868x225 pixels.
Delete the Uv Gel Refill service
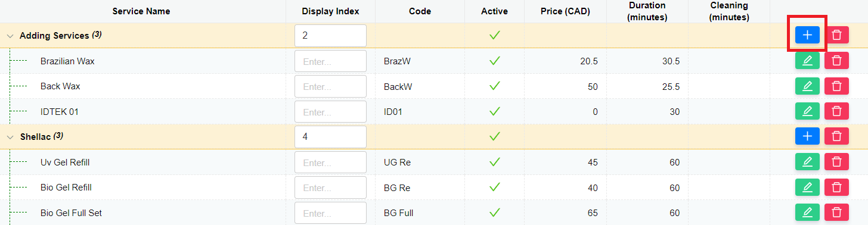pyautogui.click(x=836, y=162)
